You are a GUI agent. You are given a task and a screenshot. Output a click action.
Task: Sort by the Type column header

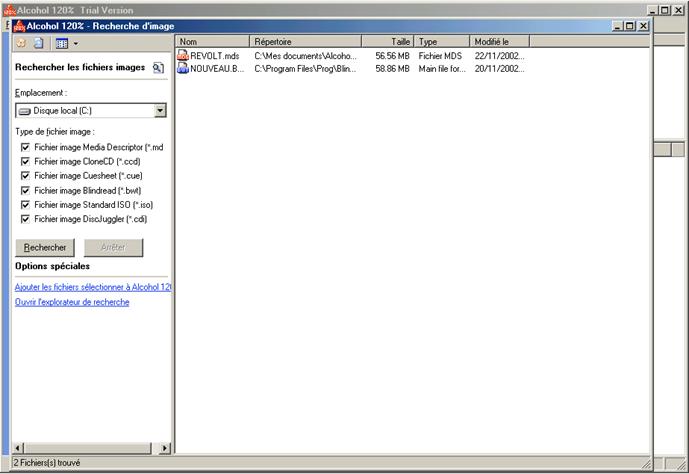point(442,41)
